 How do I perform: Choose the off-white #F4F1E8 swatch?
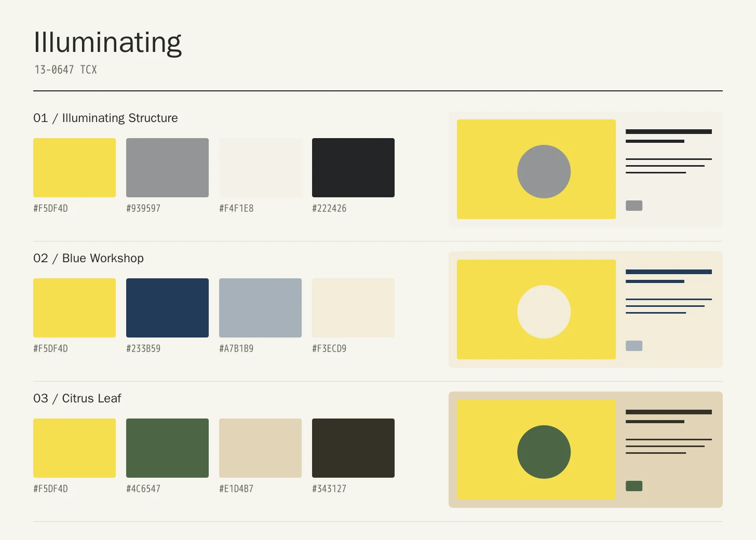click(x=260, y=168)
